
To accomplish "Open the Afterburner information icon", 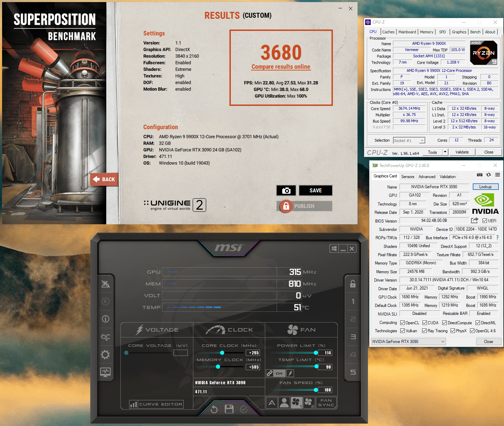I will click(x=105, y=319).
